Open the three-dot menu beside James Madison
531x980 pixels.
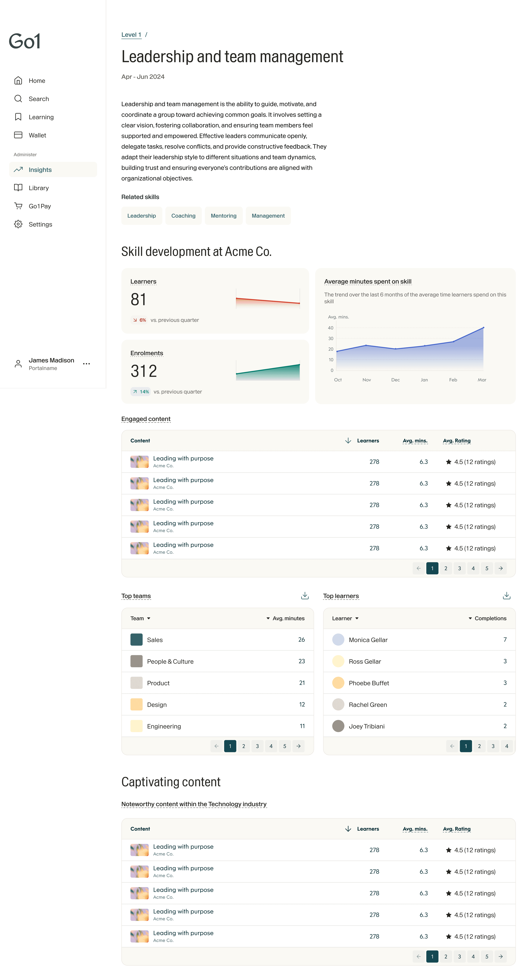coord(86,364)
